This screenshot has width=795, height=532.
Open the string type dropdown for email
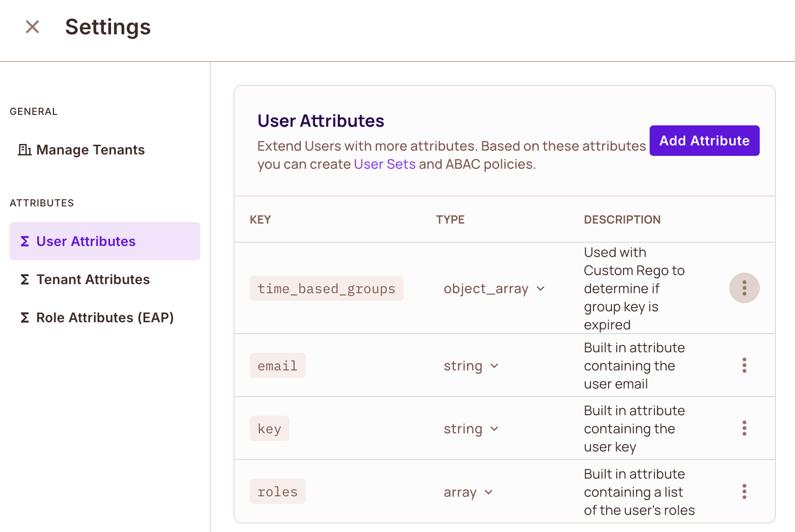471,366
